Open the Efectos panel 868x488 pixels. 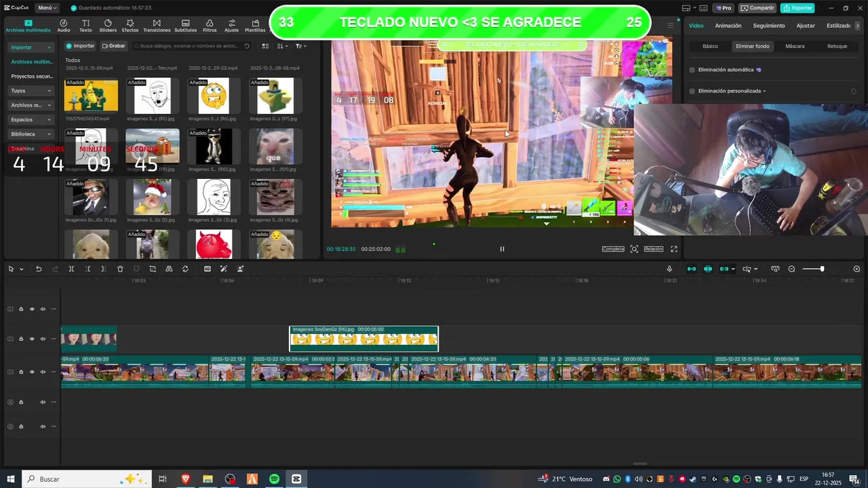(130, 26)
